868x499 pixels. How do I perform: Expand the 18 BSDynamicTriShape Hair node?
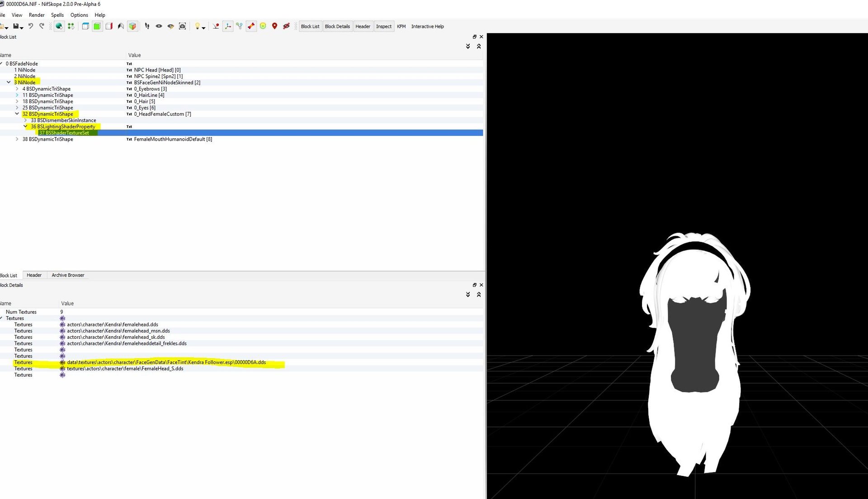17,101
